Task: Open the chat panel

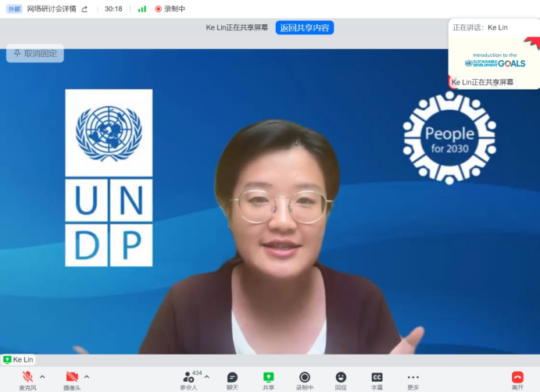Action: pyautogui.click(x=232, y=380)
